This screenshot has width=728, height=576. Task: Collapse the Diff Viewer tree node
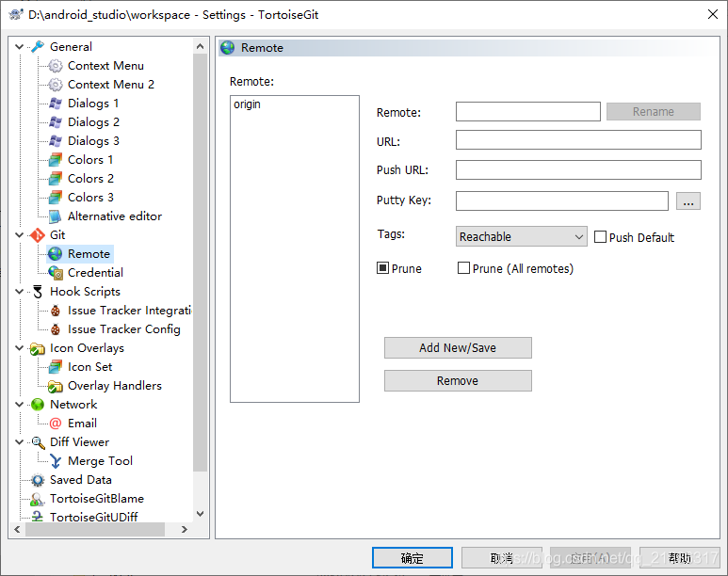tap(20, 442)
